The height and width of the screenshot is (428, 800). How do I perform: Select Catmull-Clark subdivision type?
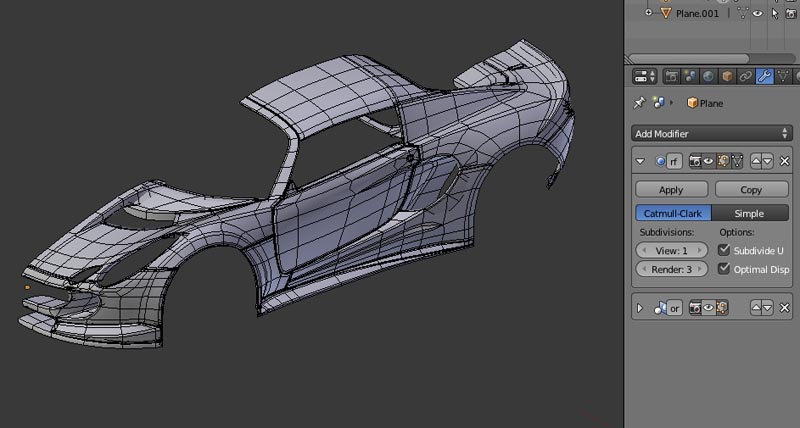672,213
